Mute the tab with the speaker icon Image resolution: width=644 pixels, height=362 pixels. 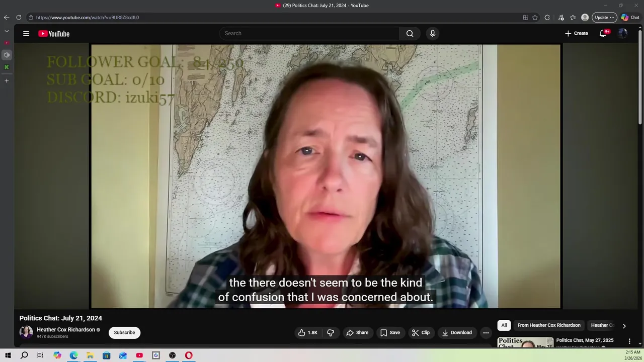pyautogui.click(x=7, y=55)
